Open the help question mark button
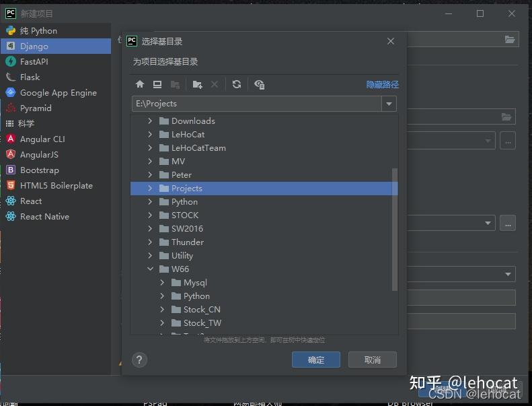Image resolution: width=532 pixels, height=406 pixels. pyautogui.click(x=139, y=360)
